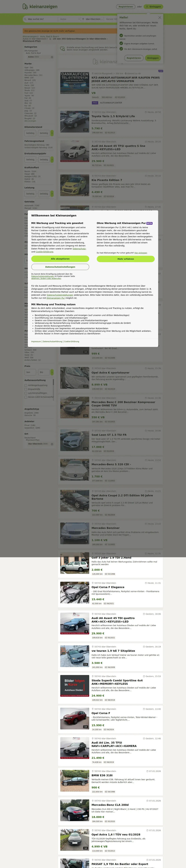Check the Einparkhilfe checkbox

26,389
